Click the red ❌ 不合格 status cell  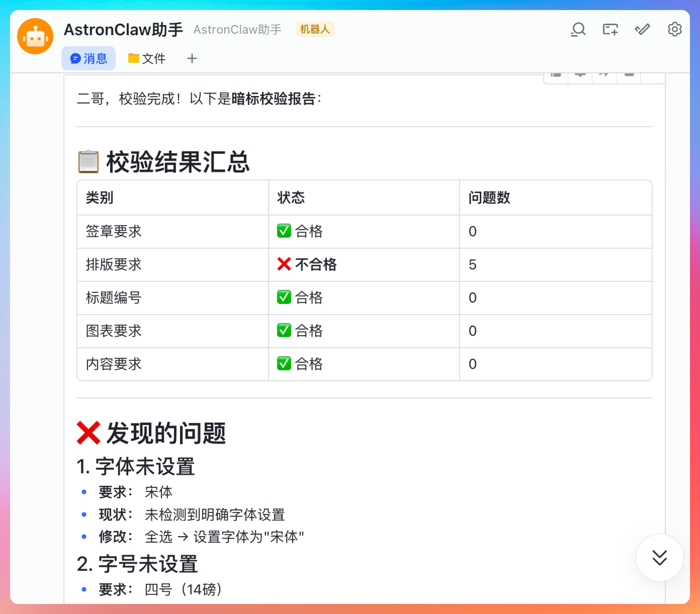click(x=307, y=265)
